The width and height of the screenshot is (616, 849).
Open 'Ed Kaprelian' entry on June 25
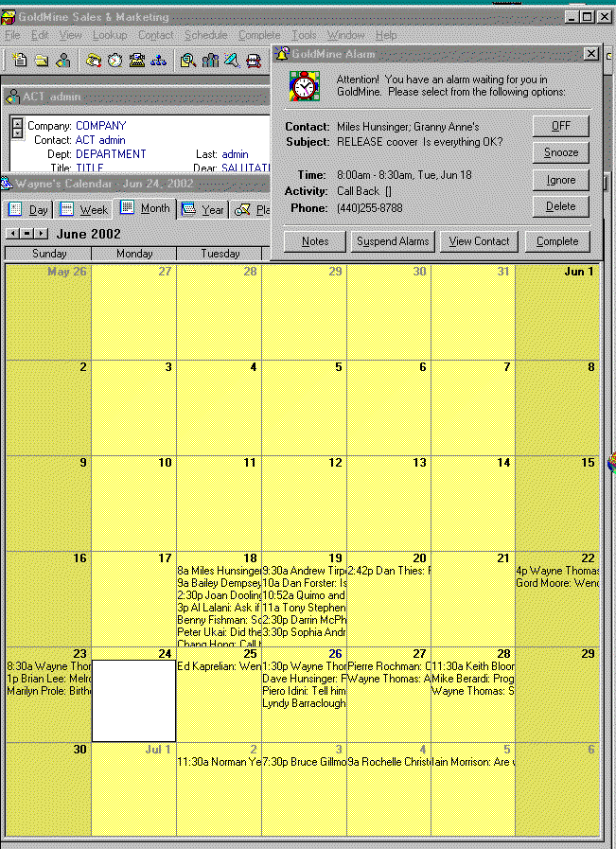pos(220,666)
